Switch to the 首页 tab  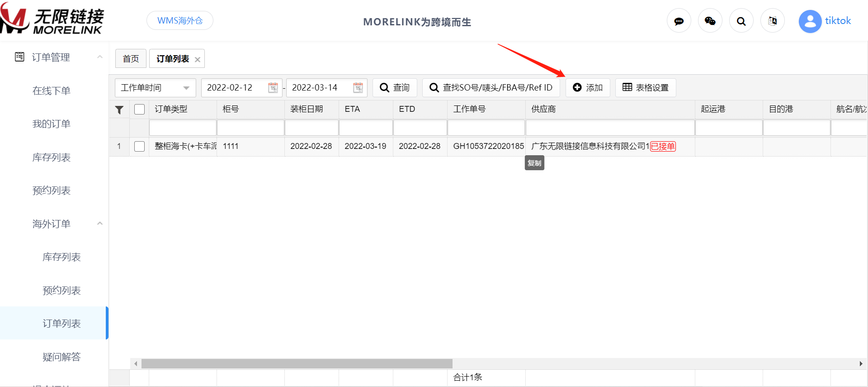click(131, 58)
